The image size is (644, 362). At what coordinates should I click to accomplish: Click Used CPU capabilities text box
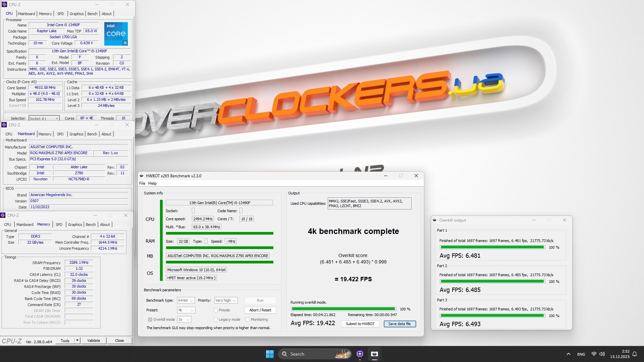pos(369,203)
